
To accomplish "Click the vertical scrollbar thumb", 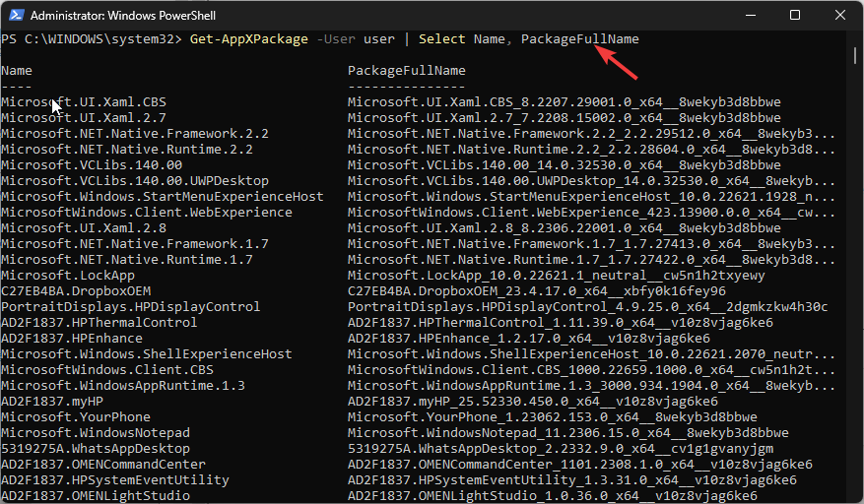I will 854,55.
